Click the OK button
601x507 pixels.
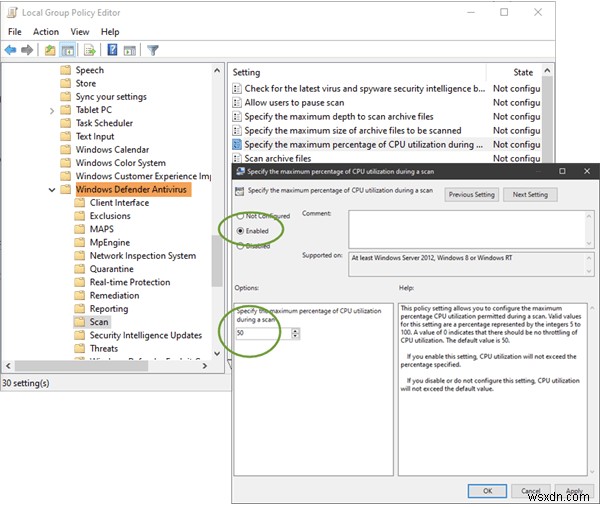487,491
